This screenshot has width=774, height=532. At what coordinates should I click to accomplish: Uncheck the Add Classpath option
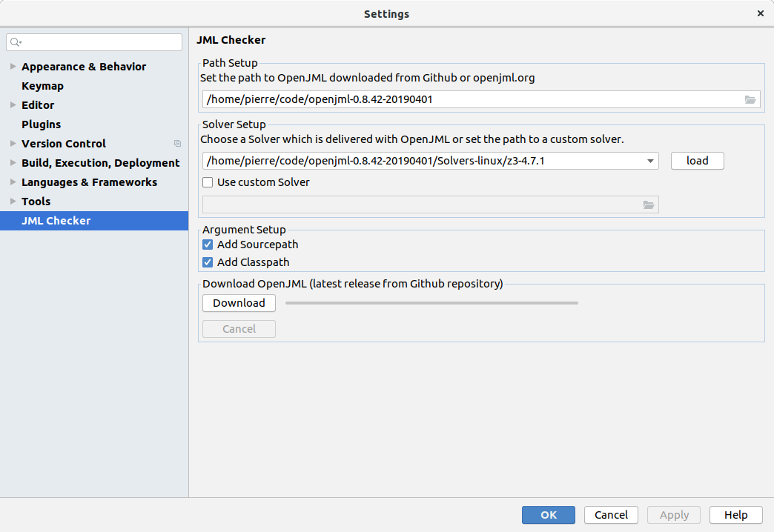(x=208, y=262)
